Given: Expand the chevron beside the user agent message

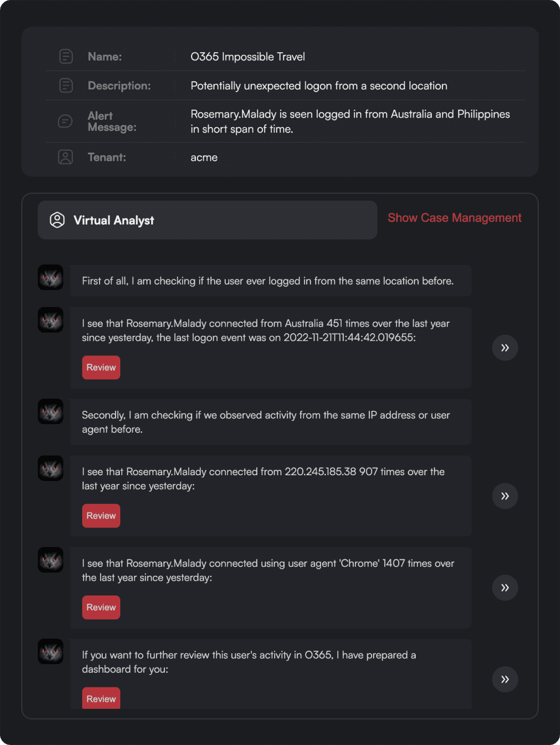Looking at the screenshot, I should 504,587.
